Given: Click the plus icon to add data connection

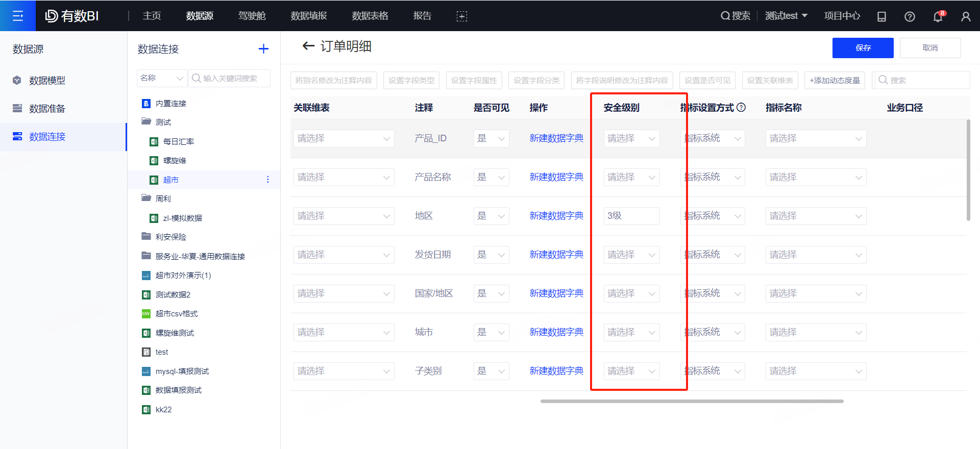Looking at the screenshot, I should [x=263, y=49].
